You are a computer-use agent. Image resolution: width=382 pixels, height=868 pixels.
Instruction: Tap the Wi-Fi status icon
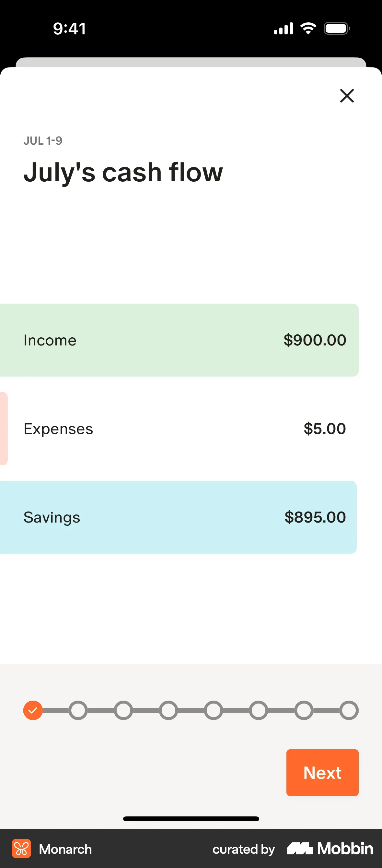pyautogui.click(x=308, y=28)
